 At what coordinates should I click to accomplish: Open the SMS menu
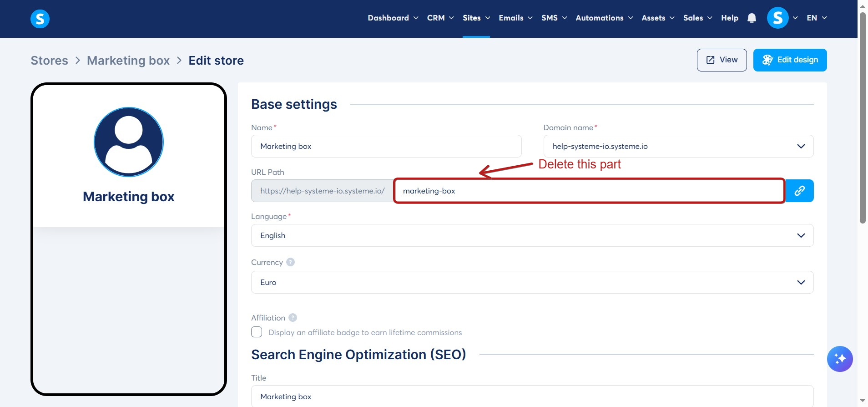[x=554, y=18]
